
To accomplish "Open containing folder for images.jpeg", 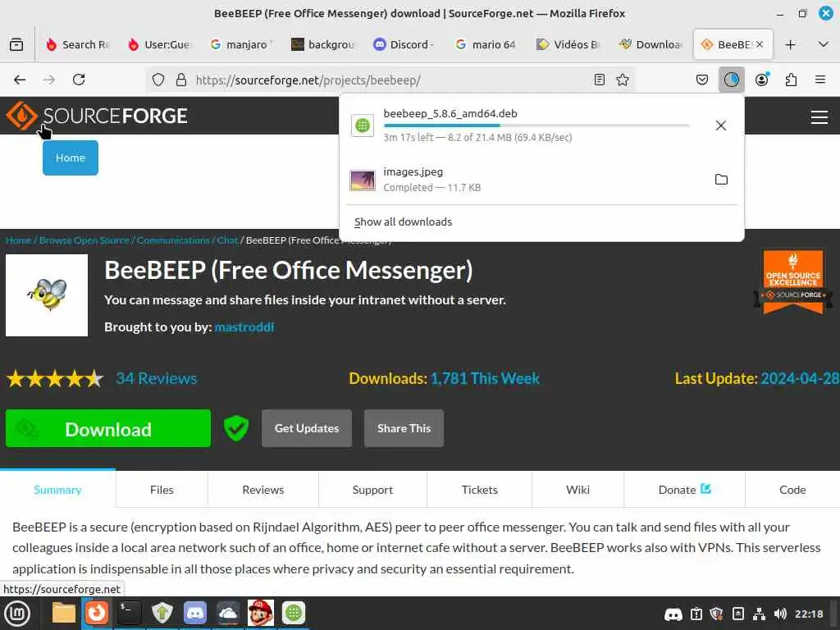I will pyautogui.click(x=721, y=180).
